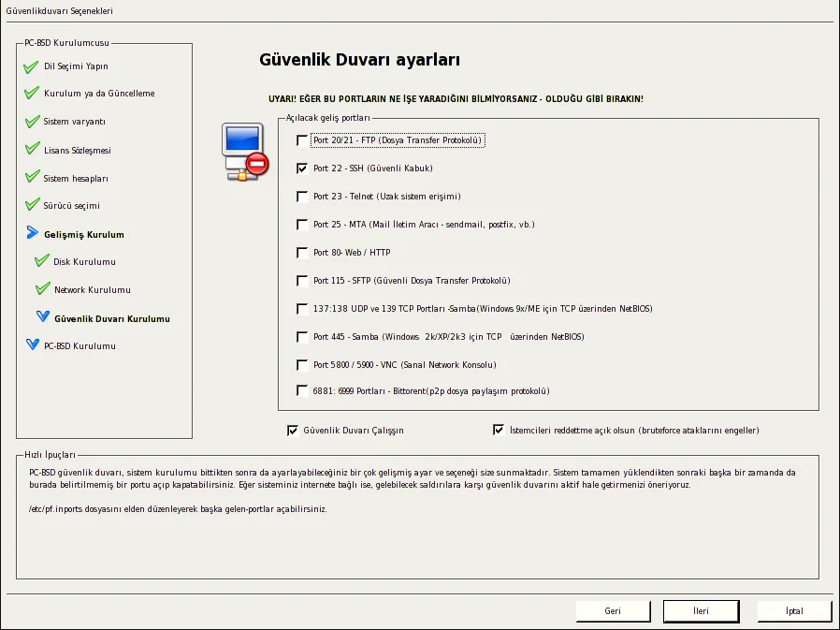
Task: Check 137:138 UDP ve 139 TCP Samba box
Action: (x=302, y=309)
